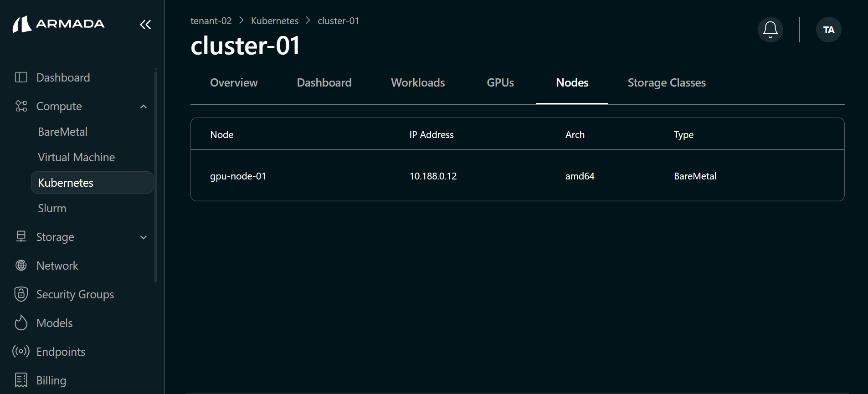Open Billing in the sidebar

tap(51, 380)
